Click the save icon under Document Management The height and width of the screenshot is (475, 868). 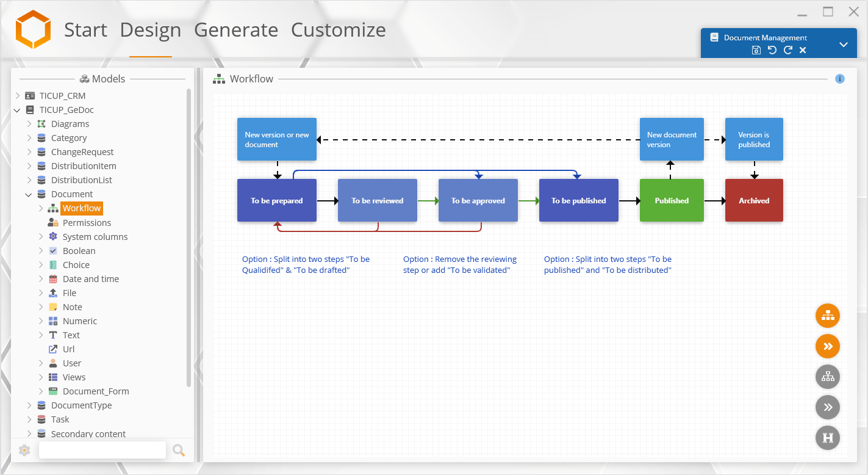tap(756, 50)
